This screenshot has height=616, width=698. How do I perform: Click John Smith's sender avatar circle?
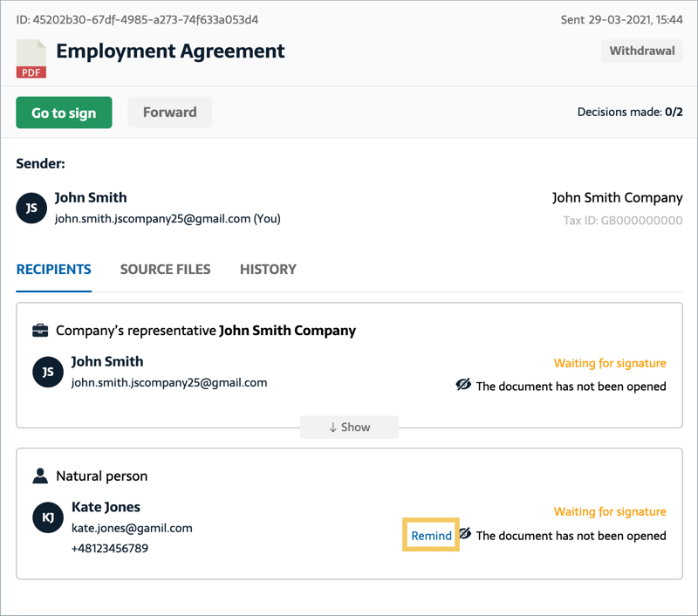coord(31,208)
